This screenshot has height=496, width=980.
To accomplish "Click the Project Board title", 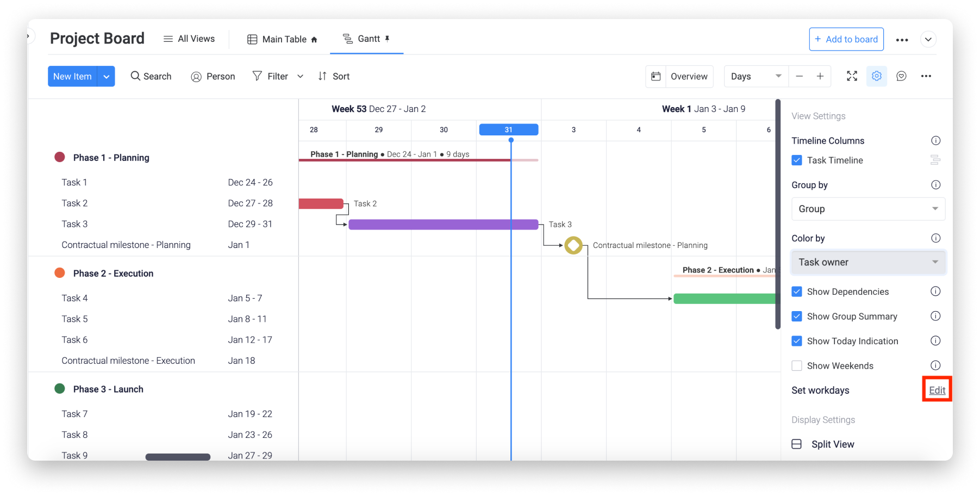I will pyautogui.click(x=97, y=38).
